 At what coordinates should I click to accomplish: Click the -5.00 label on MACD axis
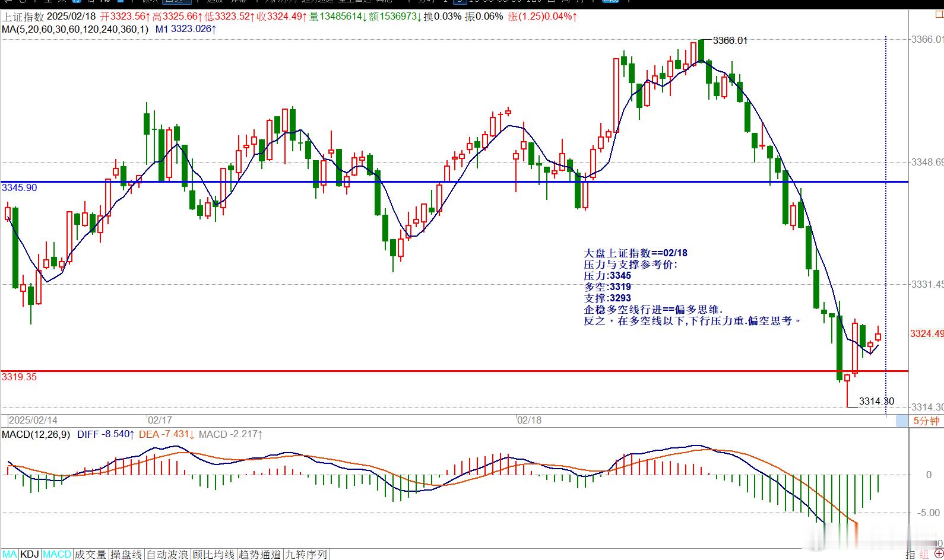point(929,513)
